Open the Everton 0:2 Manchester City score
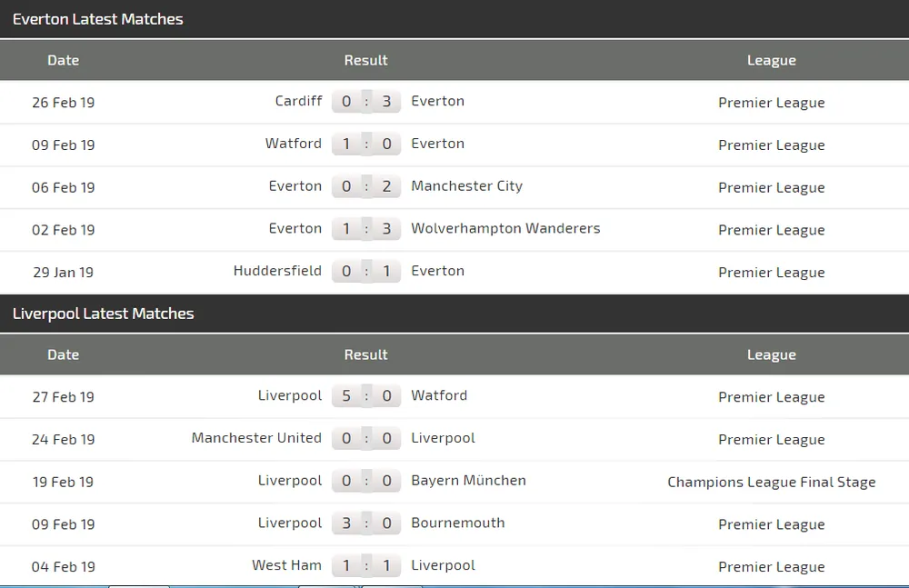 [366, 186]
